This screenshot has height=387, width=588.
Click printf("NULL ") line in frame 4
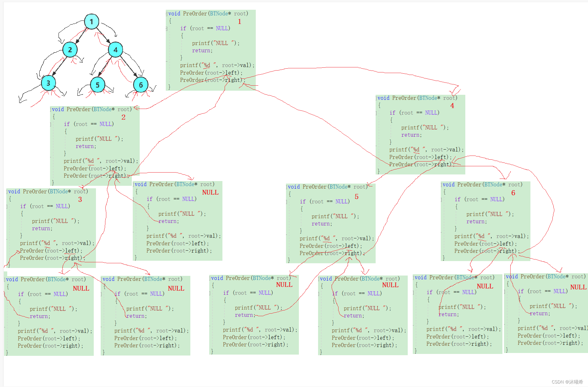coord(425,128)
